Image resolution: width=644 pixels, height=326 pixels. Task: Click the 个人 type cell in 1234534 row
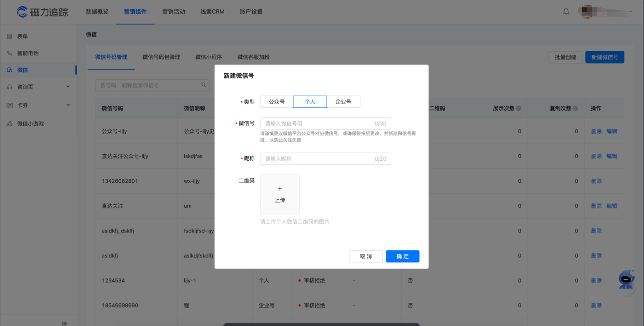click(264, 280)
